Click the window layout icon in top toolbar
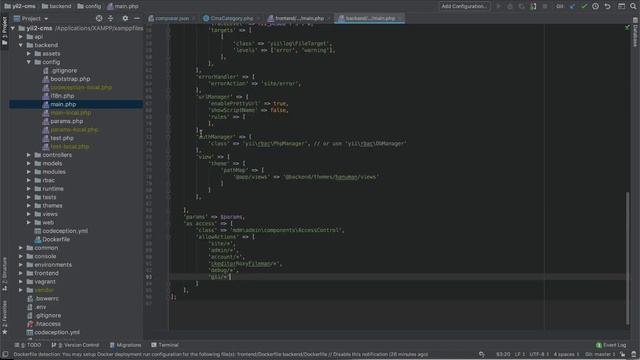This screenshot has width=640, height=360. (x=621, y=6)
